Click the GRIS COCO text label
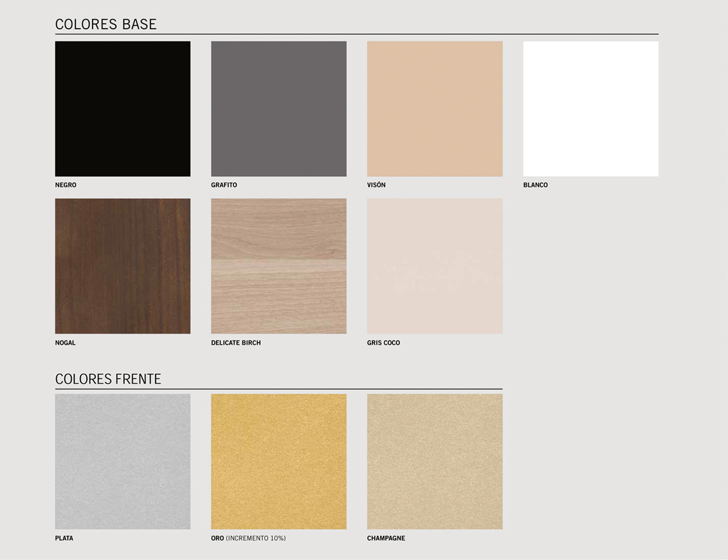Viewport: 728px width, 560px height. 384,343
